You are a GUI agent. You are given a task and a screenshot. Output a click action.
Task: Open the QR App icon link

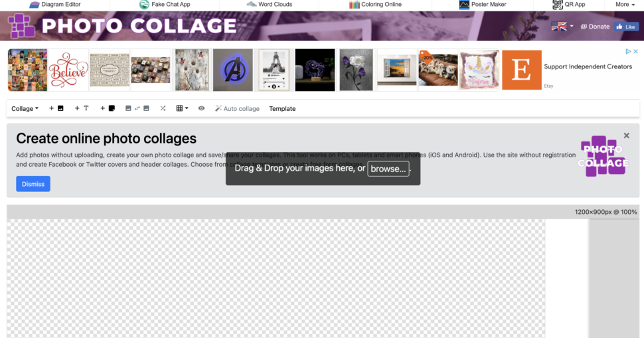pyautogui.click(x=569, y=5)
